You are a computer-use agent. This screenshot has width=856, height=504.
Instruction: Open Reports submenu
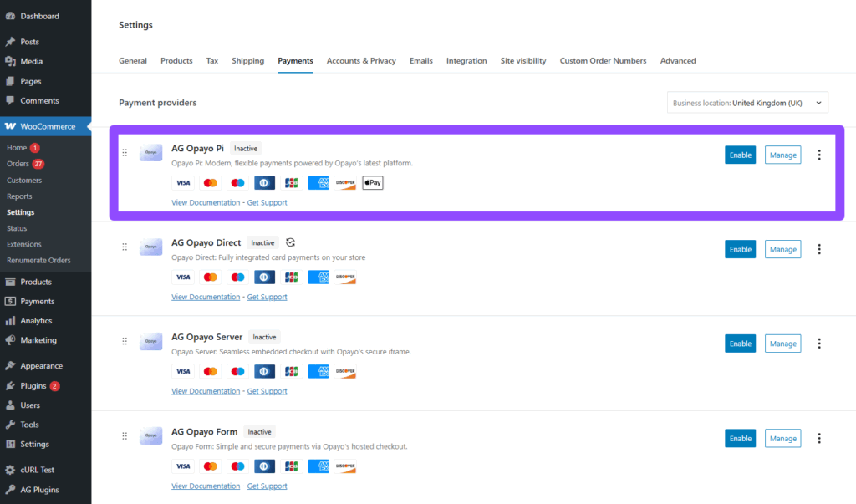19,196
